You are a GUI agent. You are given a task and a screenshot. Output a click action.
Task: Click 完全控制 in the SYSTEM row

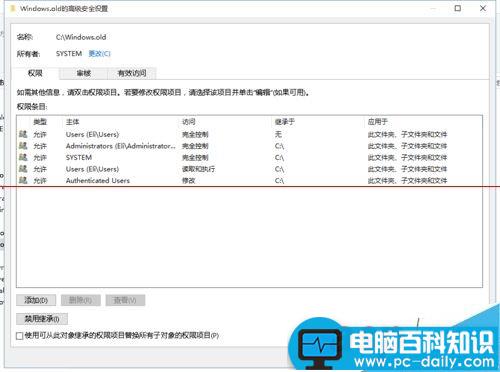195,157
